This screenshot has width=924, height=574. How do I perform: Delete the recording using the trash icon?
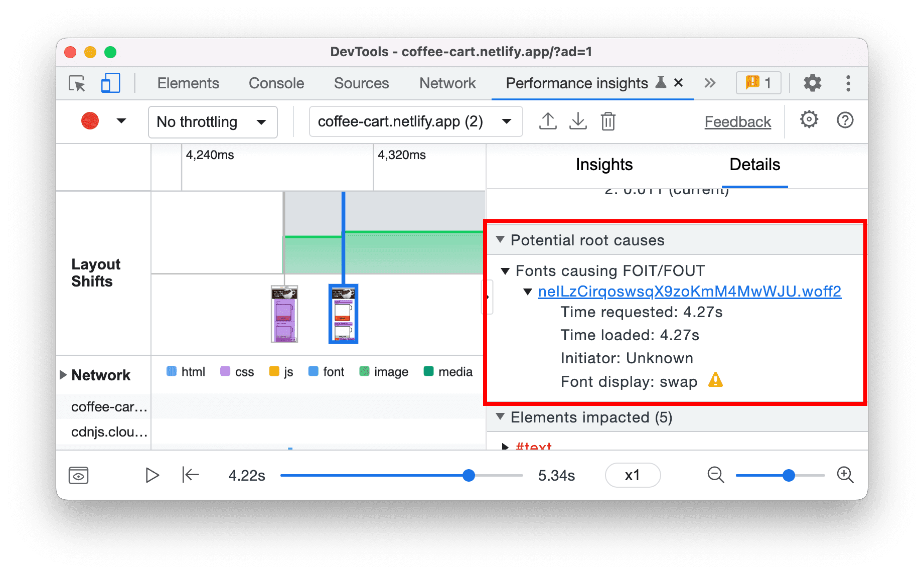tap(608, 121)
